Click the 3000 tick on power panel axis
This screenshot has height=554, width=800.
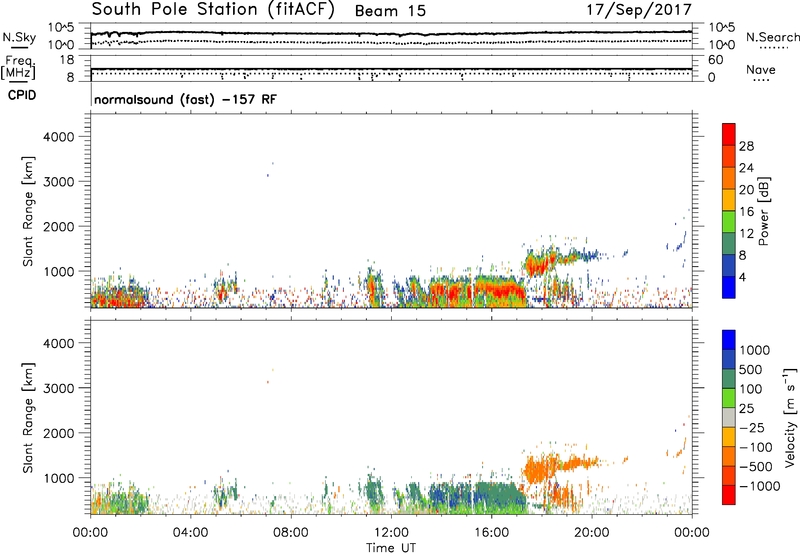click(59, 182)
